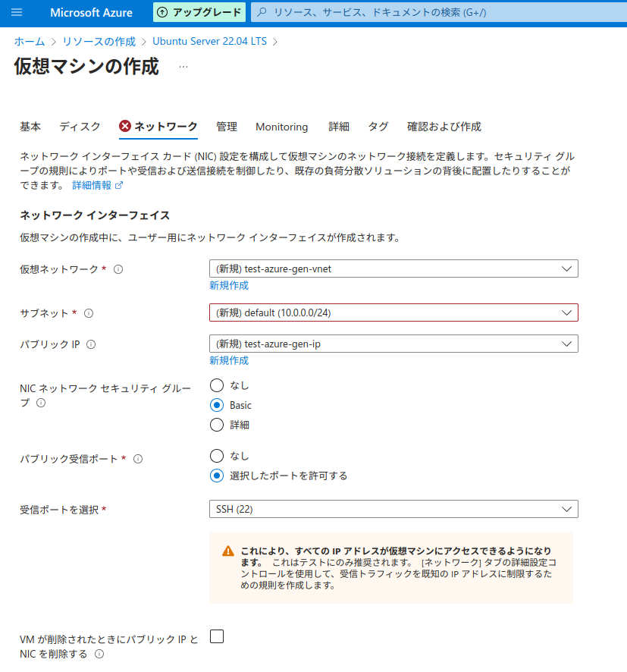Select the ネットワーク tab

tap(158, 127)
